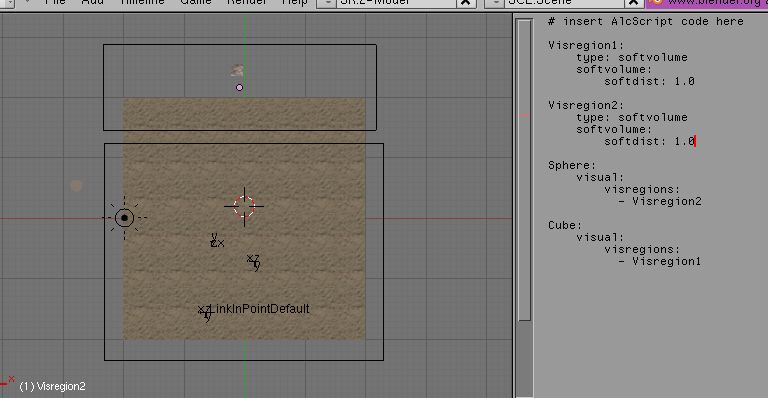Delete the current scene with X button

click(x=633, y=3)
